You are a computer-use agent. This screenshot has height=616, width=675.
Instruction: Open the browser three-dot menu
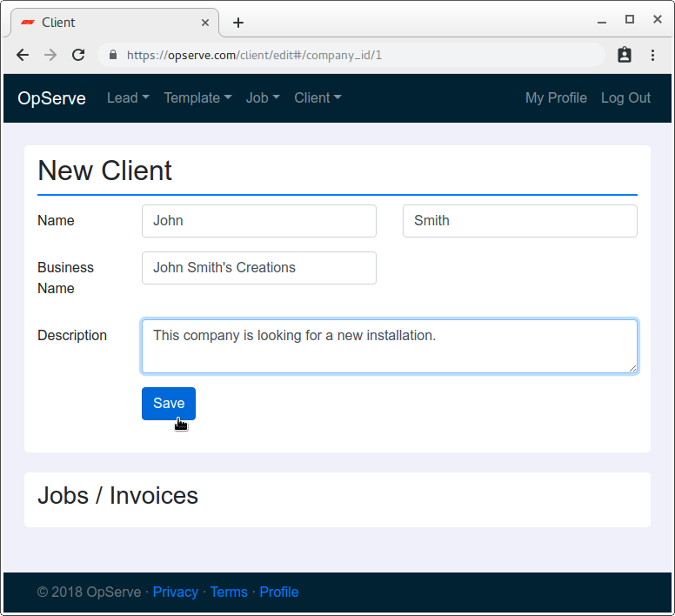[x=652, y=55]
